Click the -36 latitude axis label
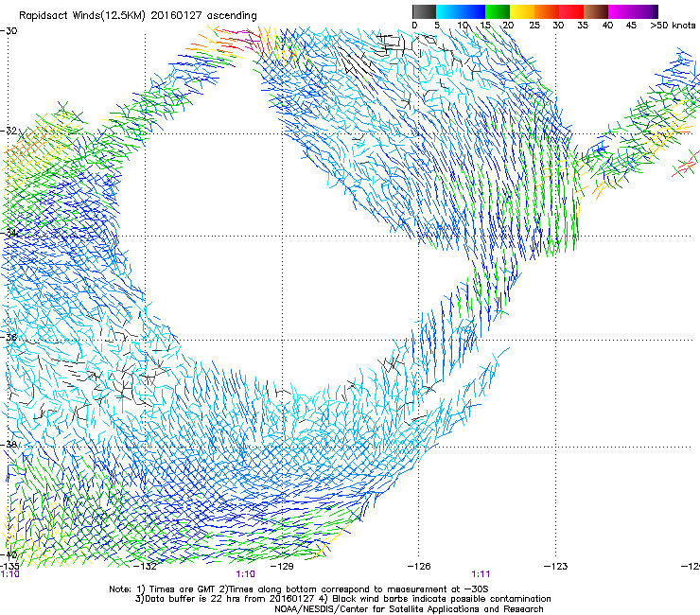This screenshot has height=615, width=700. pos(9,337)
